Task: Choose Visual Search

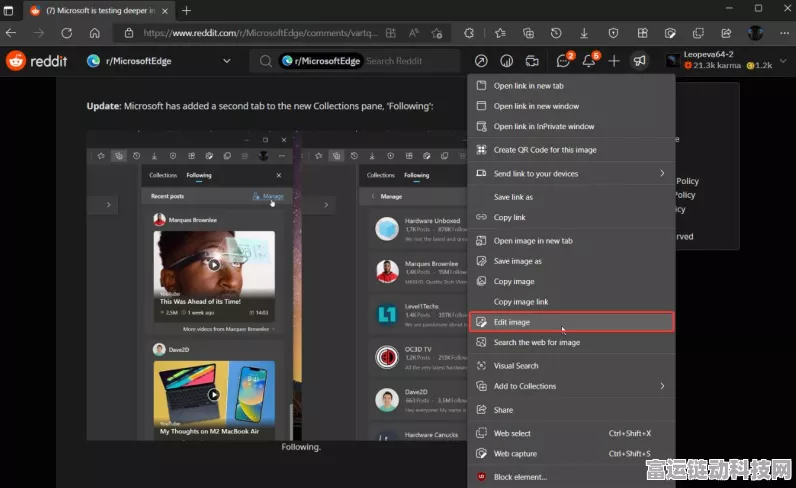Action: tap(572, 366)
